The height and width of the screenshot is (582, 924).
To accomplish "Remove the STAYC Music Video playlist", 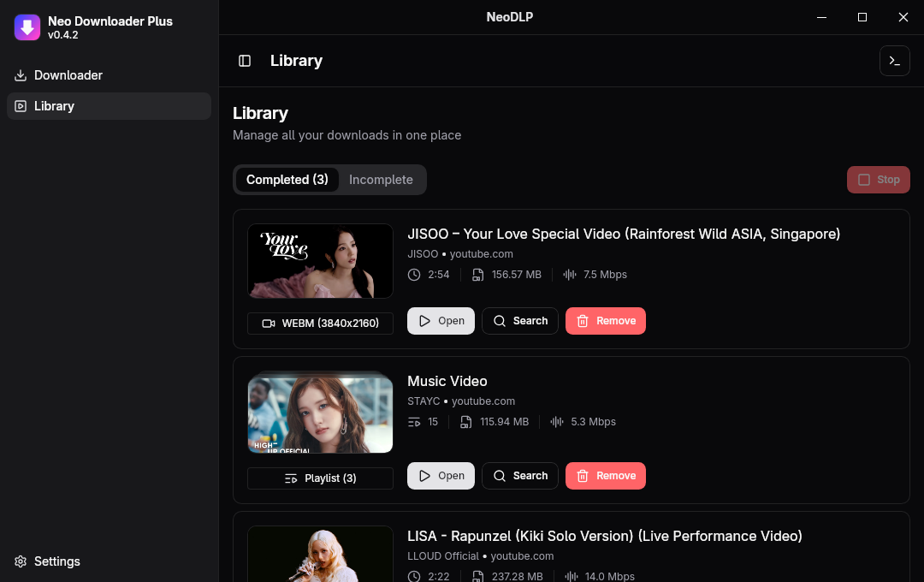I will point(605,476).
